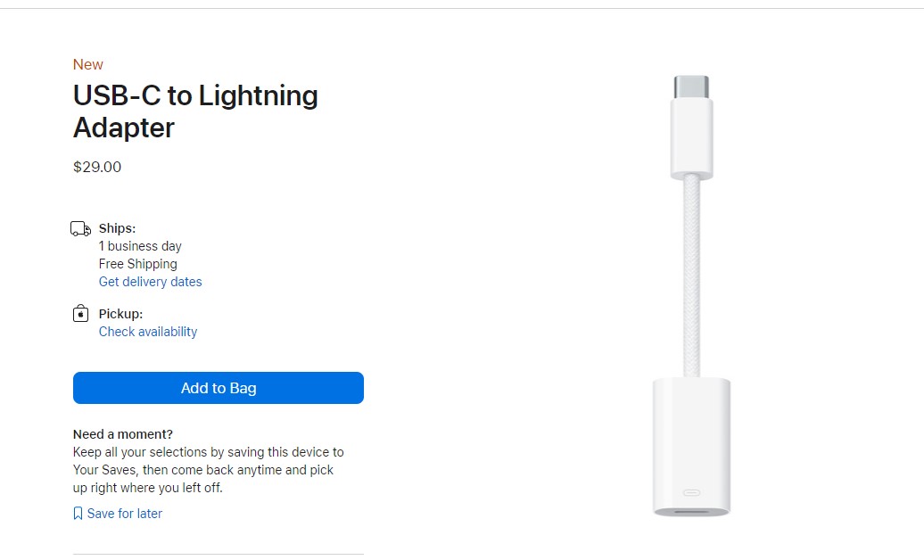
Task: Click the Free Shipping text
Action: (x=137, y=264)
